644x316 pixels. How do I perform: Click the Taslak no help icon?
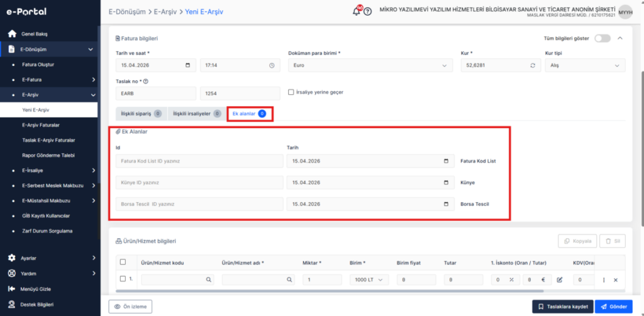coord(145,81)
